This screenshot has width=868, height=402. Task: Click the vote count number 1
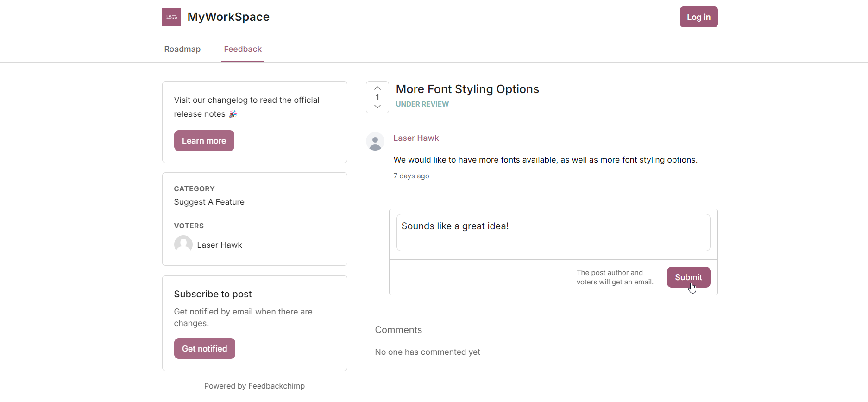pyautogui.click(x=377, y=97)
